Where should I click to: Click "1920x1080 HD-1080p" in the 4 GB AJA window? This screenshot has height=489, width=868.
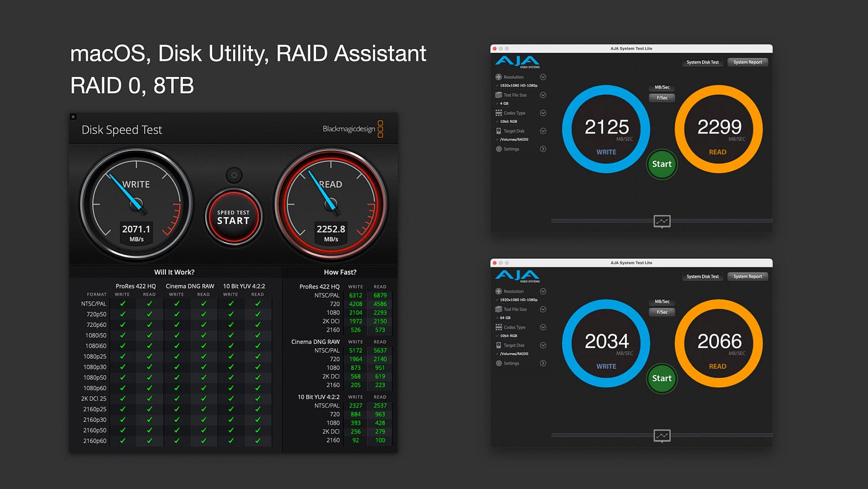(518, 86)
